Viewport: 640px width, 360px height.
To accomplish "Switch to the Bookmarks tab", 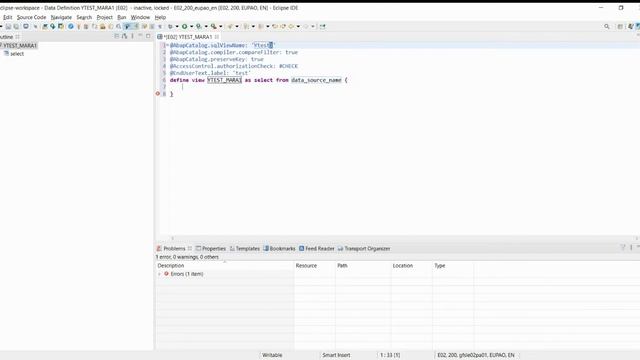I will tap(279, 248).
